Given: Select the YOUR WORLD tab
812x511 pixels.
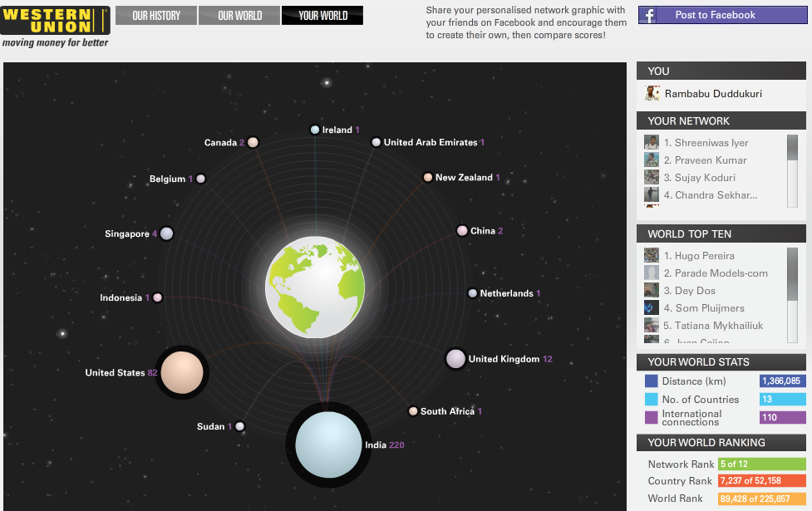Looking at the screenshot, I should tap(322, 16).
